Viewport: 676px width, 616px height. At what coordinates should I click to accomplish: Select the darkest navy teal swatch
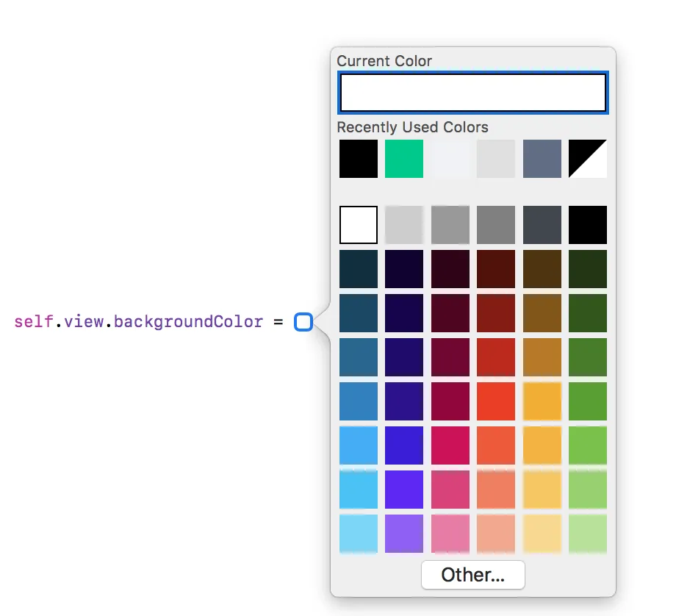[x=359, y=269]
